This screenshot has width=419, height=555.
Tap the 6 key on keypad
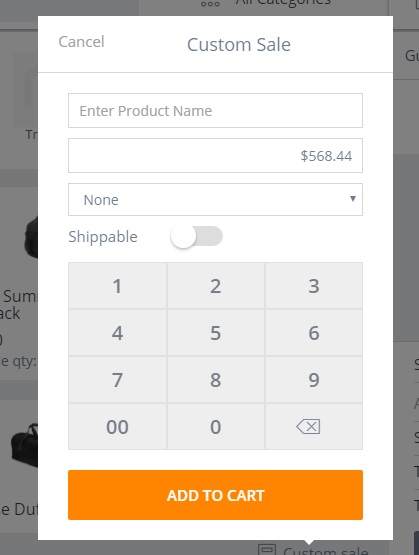[x=314, y=333]
